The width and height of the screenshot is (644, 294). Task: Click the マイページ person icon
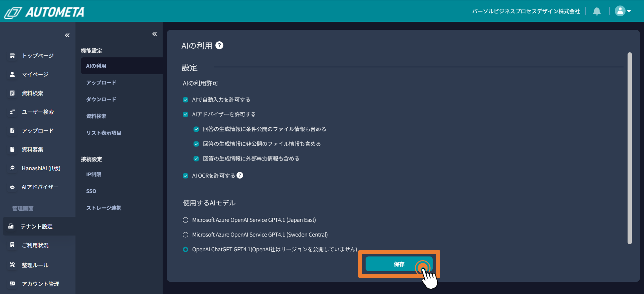[x=12, y=74]
